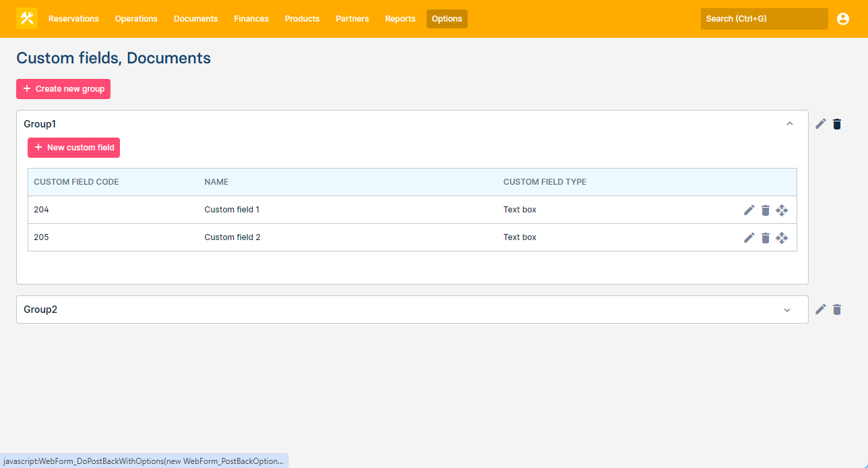Edit Custom field 1 with pencil icon
This screenshot has height=468, width=868.
[x=749, y=210]
